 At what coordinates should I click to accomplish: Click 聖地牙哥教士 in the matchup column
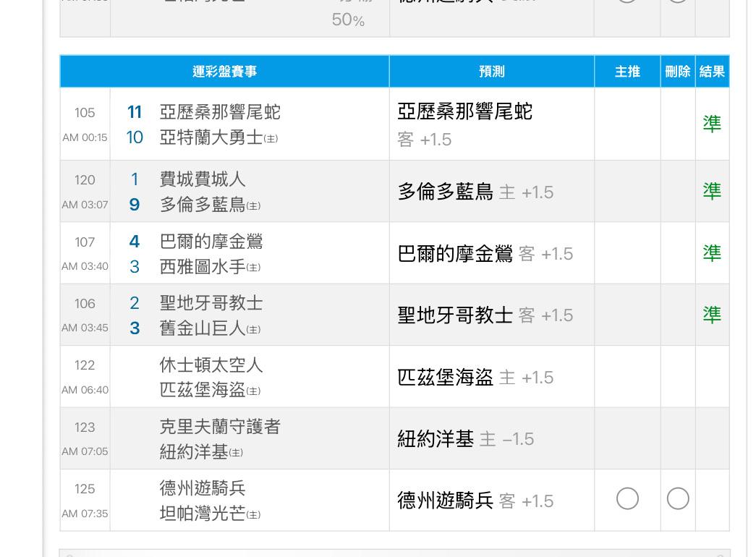[x=211, y=303]
